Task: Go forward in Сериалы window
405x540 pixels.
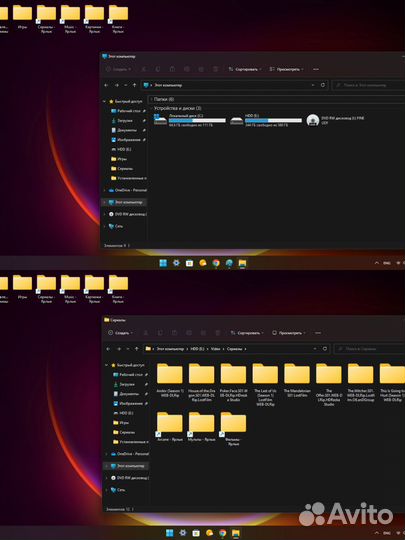Action: point(119,349)
